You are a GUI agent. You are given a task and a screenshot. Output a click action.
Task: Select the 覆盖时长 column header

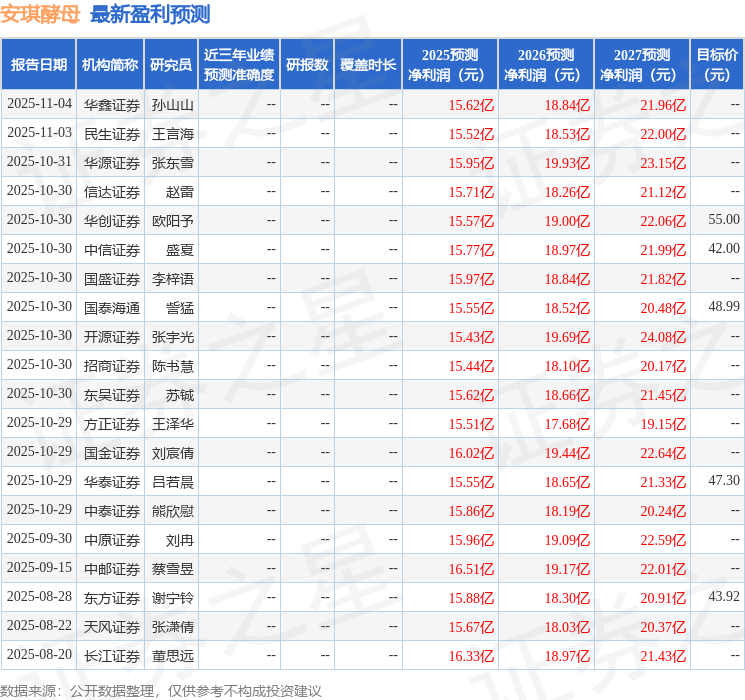368,65
